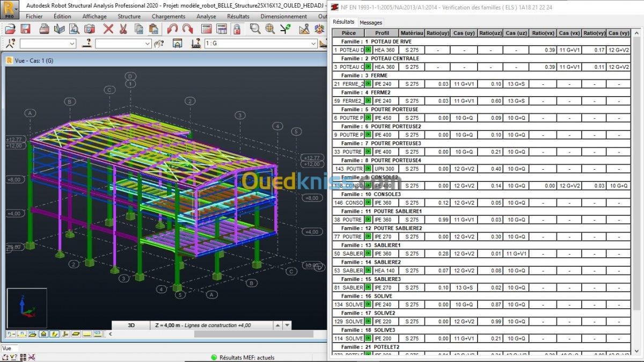The height and width of the screenshot is (362, 644).
Task: Save the project with the floppy disk icon
Action: pyautogui.click(x=25, y=28)
